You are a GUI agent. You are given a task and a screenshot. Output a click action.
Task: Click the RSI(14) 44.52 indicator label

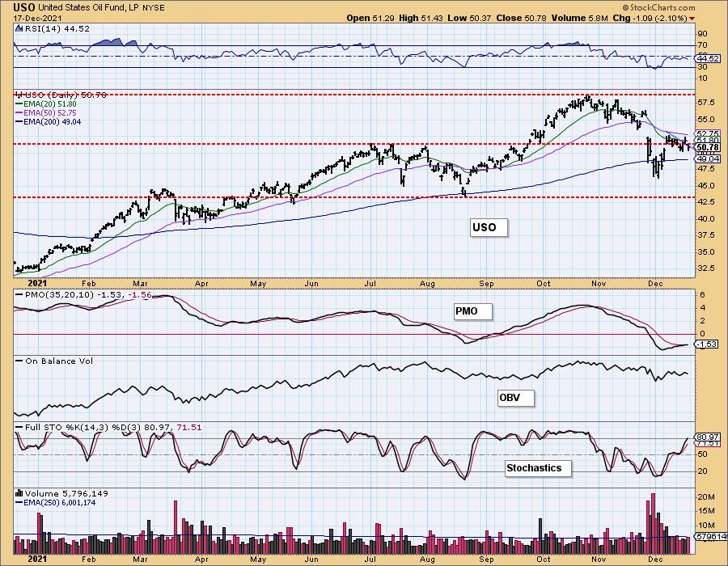[x=56, y=29]
